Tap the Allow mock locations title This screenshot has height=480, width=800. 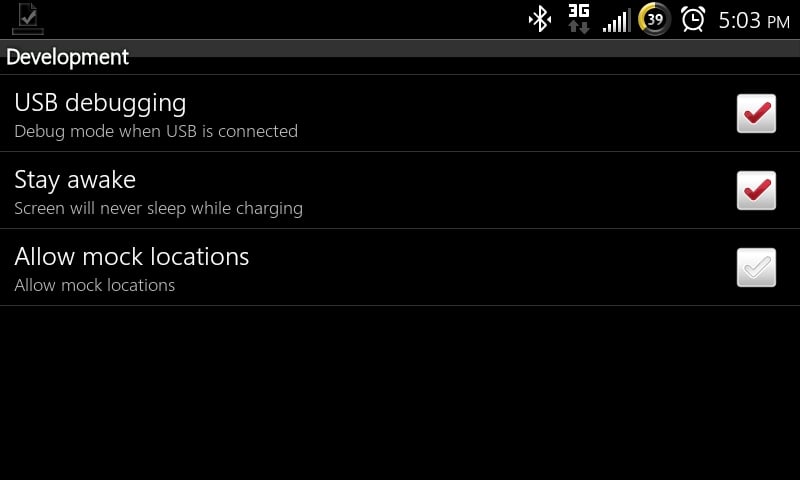tap(132, 256)
